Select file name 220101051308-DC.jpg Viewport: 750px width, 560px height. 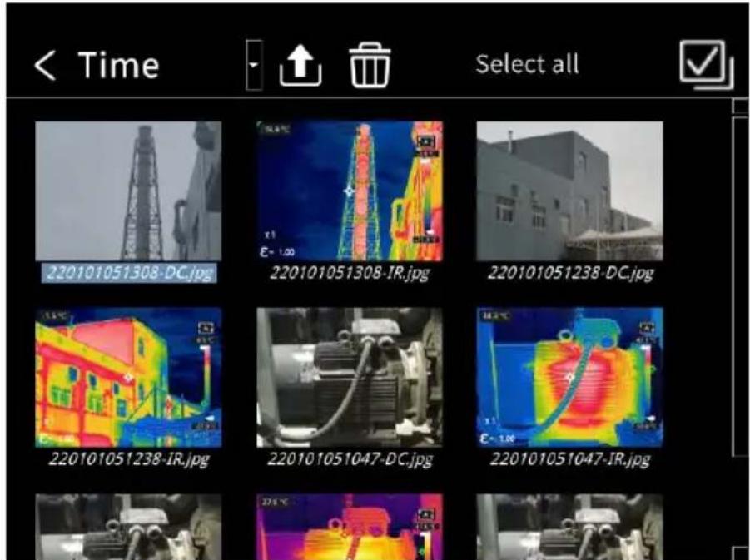[129, 273]
